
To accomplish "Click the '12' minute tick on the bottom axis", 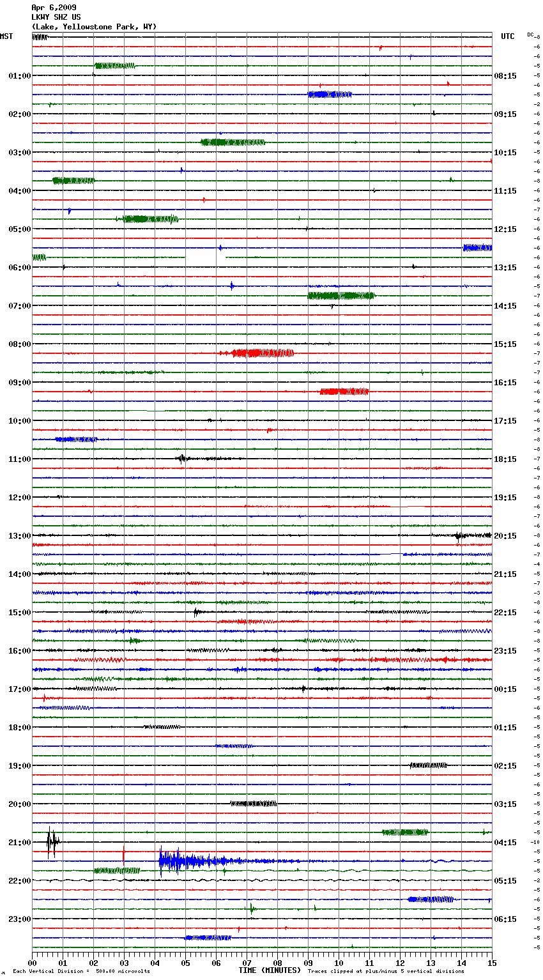I will pos(400,962).
